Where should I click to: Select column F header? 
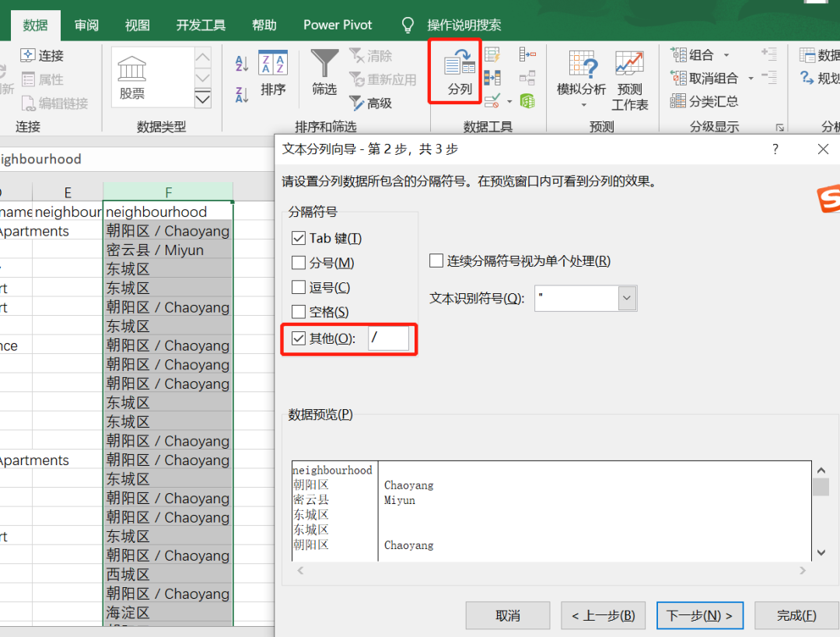(x=168, y=192)
